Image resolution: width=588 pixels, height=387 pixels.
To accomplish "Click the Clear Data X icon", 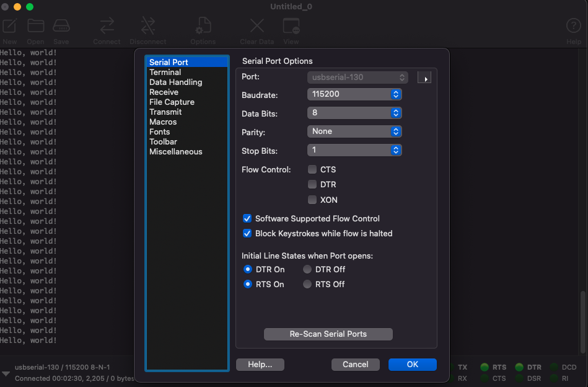I will 257,26.
